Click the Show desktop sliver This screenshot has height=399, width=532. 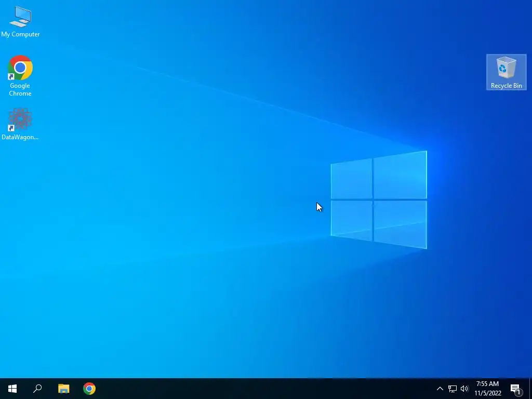click(530, 389)
